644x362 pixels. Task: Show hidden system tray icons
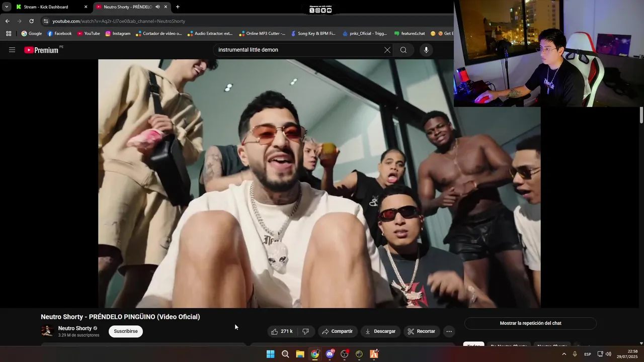click(x=563, y=354)
